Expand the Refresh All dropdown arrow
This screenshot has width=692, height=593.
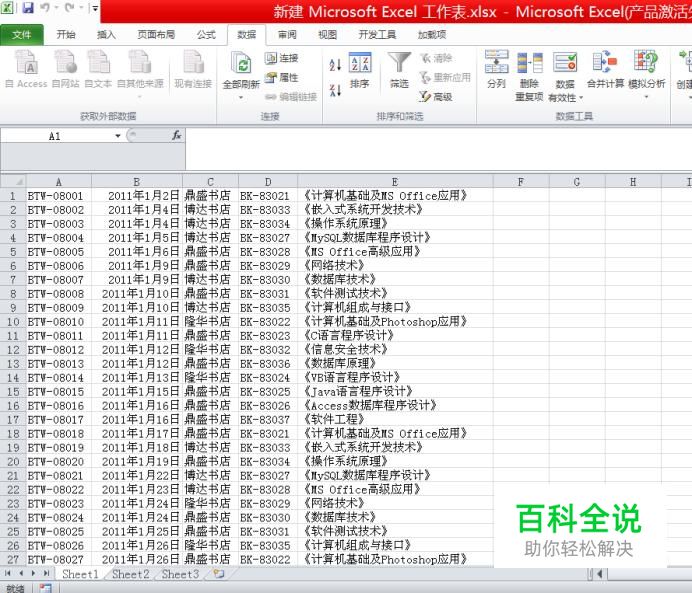[x=241, y=97]
